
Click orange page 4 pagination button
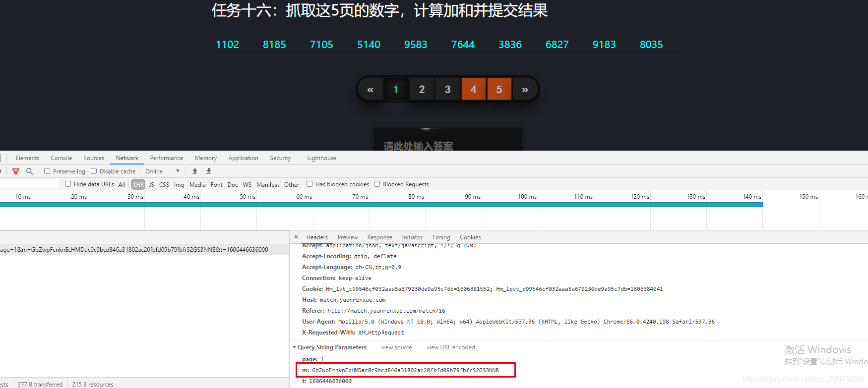tap(473, 89)
